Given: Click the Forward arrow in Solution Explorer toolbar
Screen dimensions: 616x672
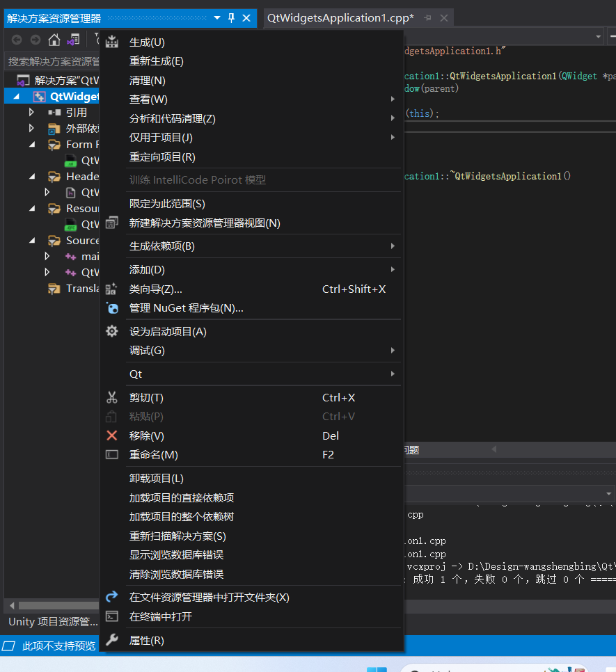Looking at the screenshot, I should 35,40.
